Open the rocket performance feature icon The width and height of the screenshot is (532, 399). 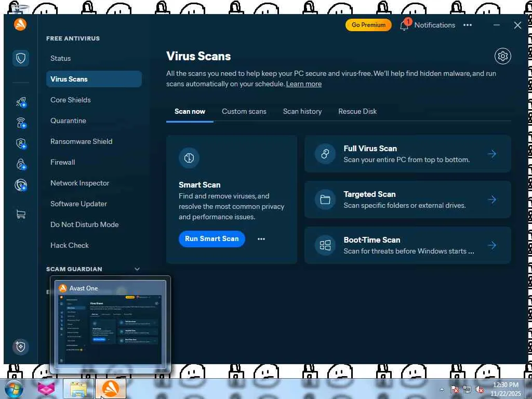[21, 102]
